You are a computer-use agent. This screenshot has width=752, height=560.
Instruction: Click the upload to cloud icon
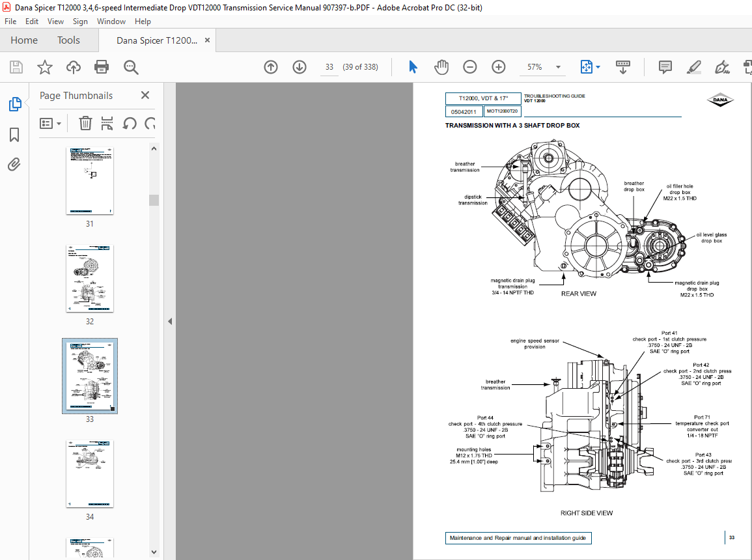pyautogui.click(x=74, y=67)
